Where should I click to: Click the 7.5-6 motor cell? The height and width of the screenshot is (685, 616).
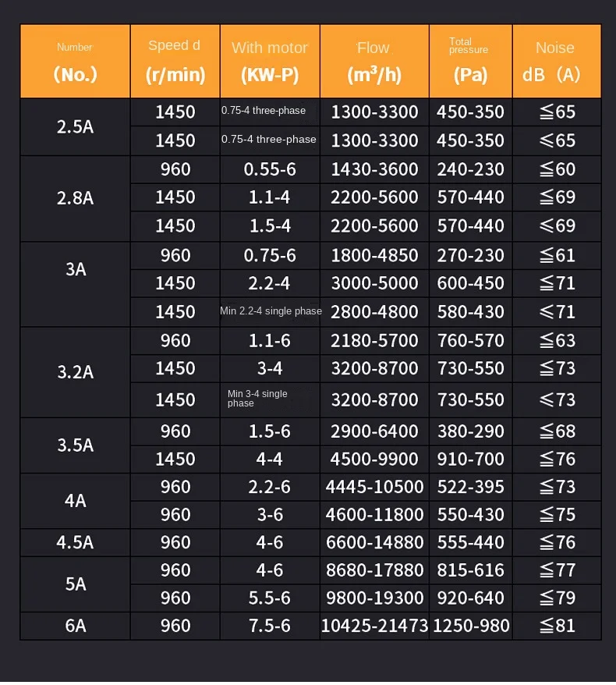(270, 626)
